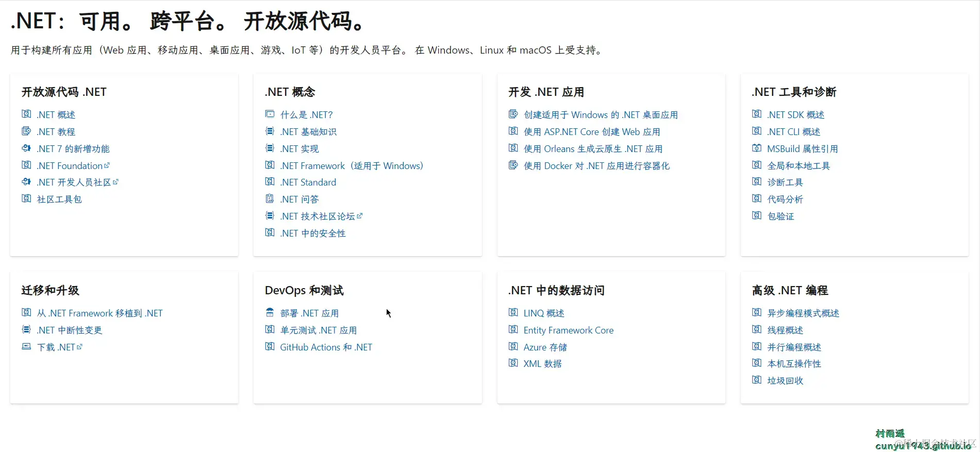
Task: Click the download icon beside 下载 .NET
Action: pos(26,346)
